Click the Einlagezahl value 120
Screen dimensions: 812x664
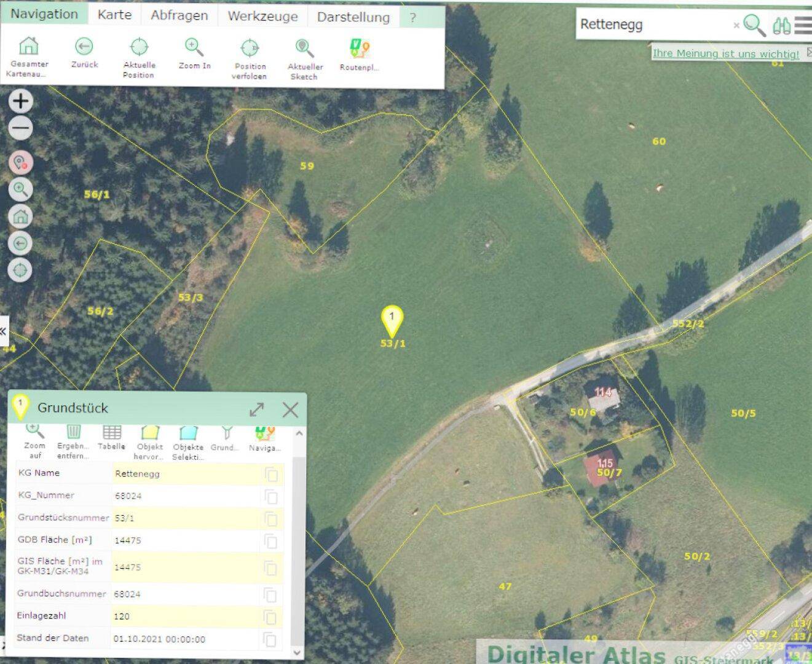tap(122, 617)
